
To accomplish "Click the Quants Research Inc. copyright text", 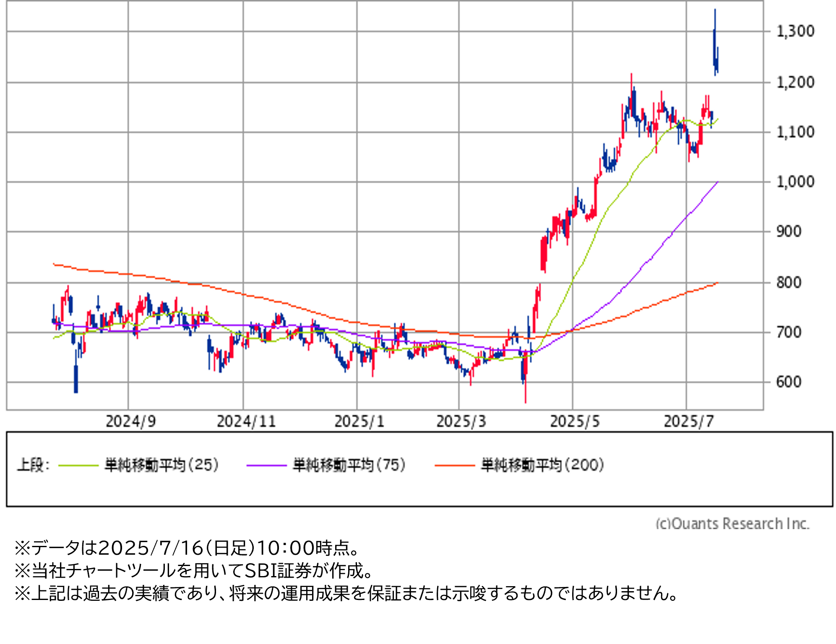I will pos(732,523).
